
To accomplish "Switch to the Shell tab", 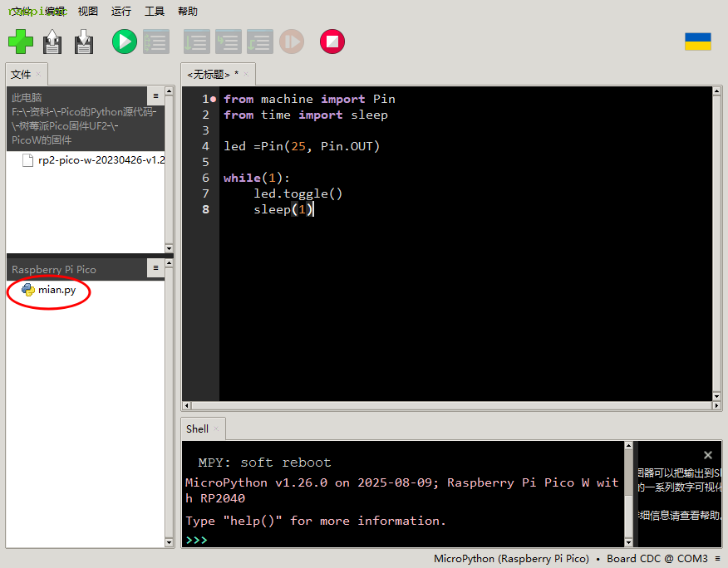I will click(x=198, y=429).
